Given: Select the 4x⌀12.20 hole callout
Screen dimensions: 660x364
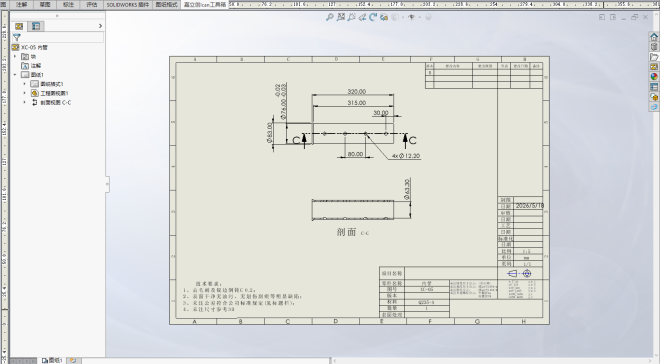Looking at the screenshot, I should pyautogui.click(x=406, y=156).
